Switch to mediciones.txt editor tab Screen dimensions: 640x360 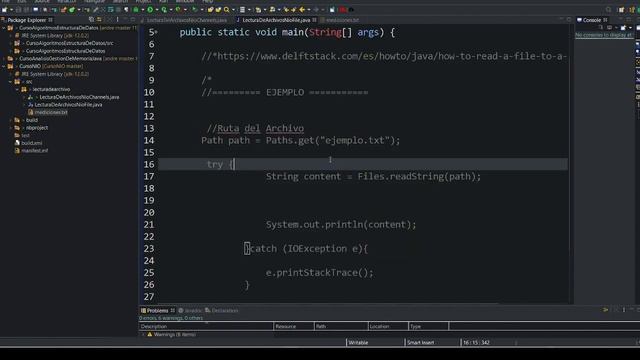coord(342,20)
